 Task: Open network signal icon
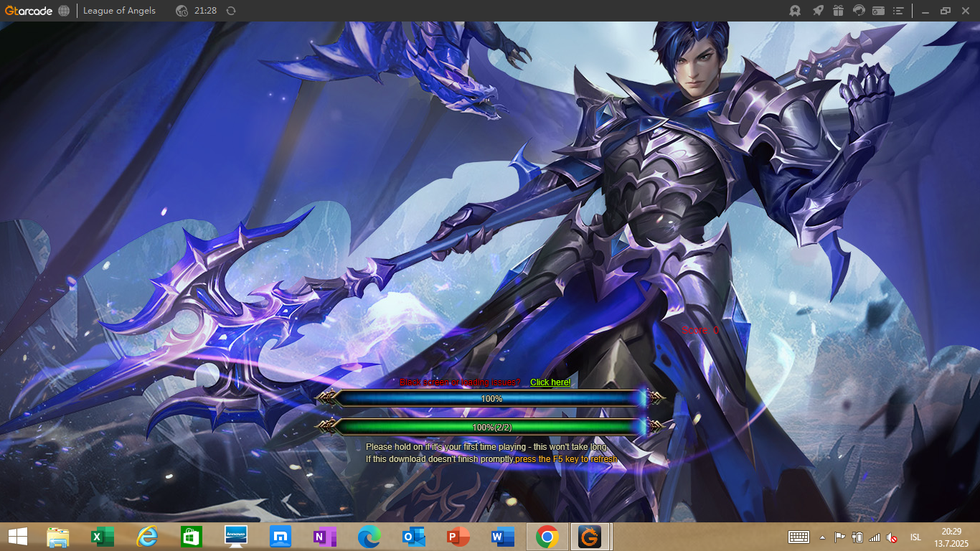click(875, 537)
